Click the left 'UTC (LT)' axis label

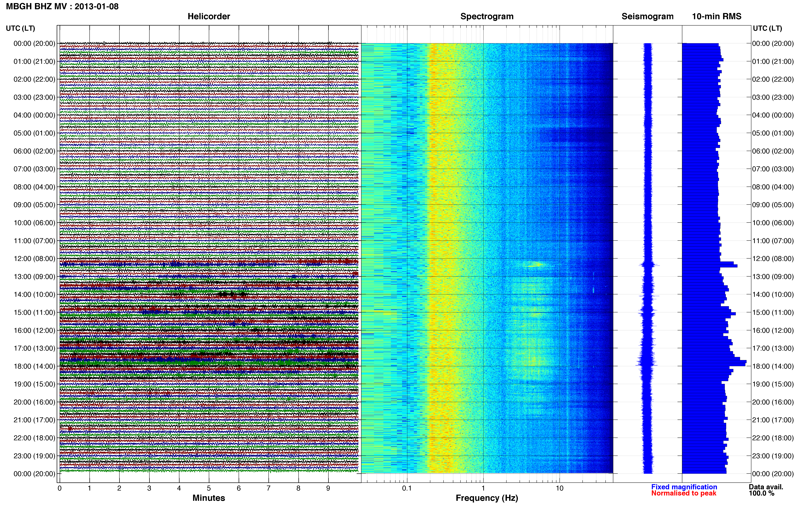21,28
